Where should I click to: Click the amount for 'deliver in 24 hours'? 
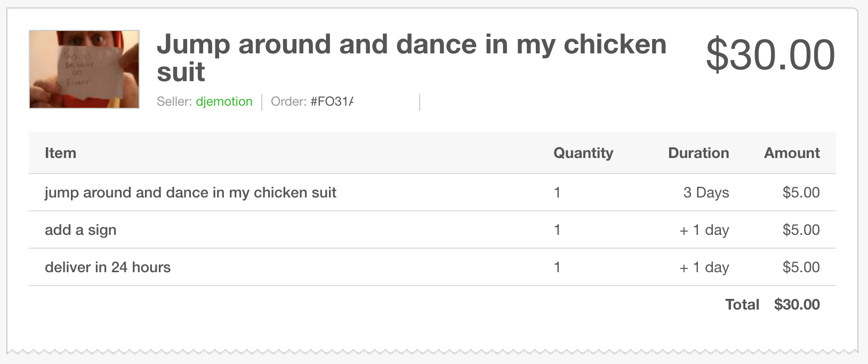(801, 267)
